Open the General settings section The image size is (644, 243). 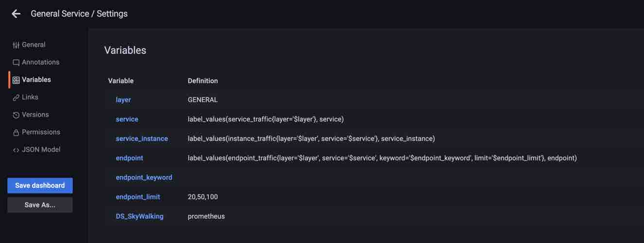(34, 45)
